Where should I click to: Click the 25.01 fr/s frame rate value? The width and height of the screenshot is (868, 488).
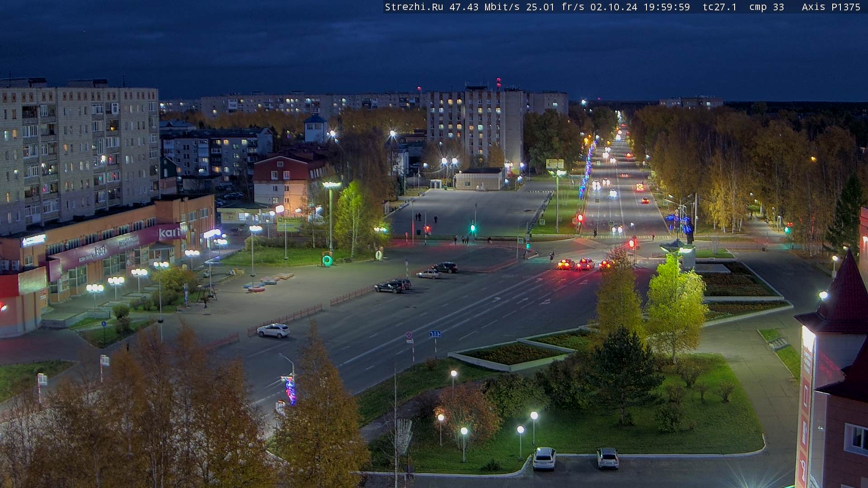(555, 7)
